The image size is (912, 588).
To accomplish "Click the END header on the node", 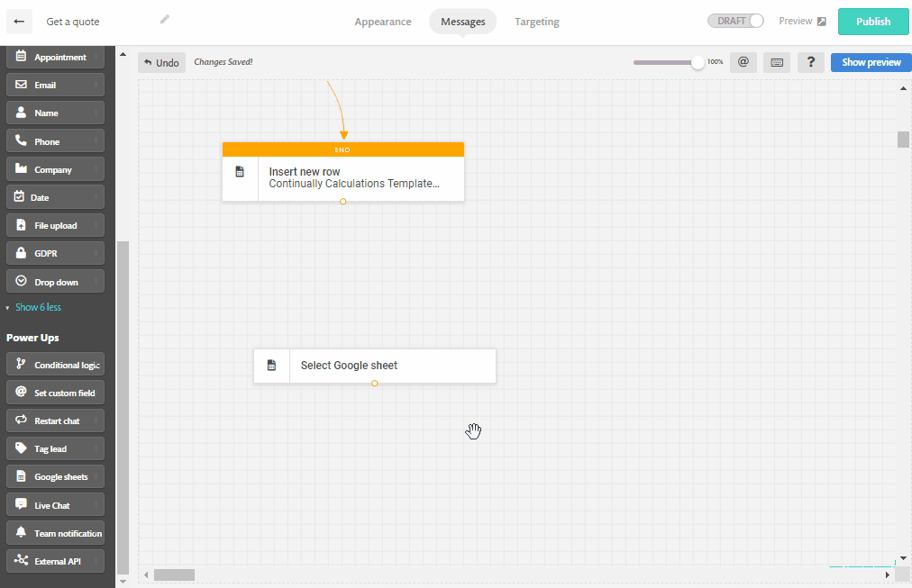I will pyautogui.click(x=343, y=149).
